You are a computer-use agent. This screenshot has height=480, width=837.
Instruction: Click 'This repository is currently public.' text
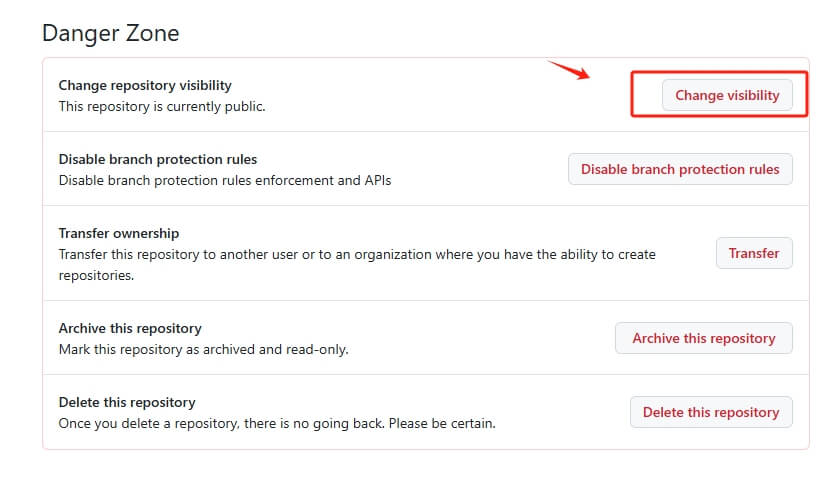(162, 106)
